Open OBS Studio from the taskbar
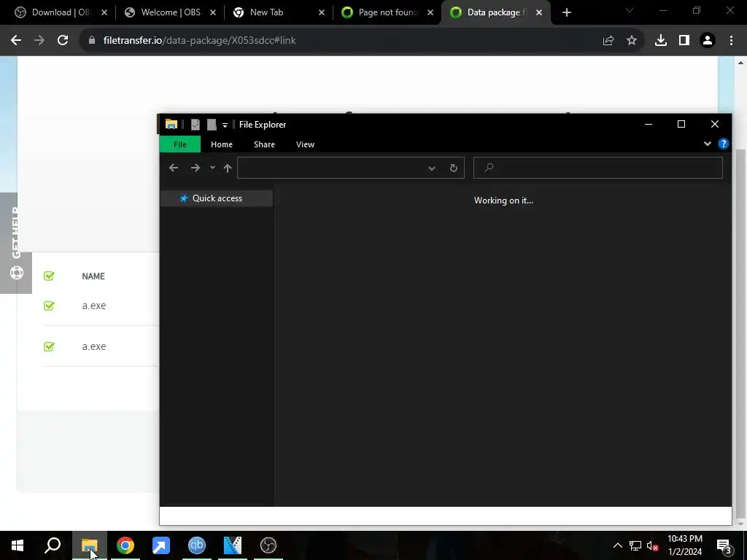The image size is (747, 560). click(268, 545)
